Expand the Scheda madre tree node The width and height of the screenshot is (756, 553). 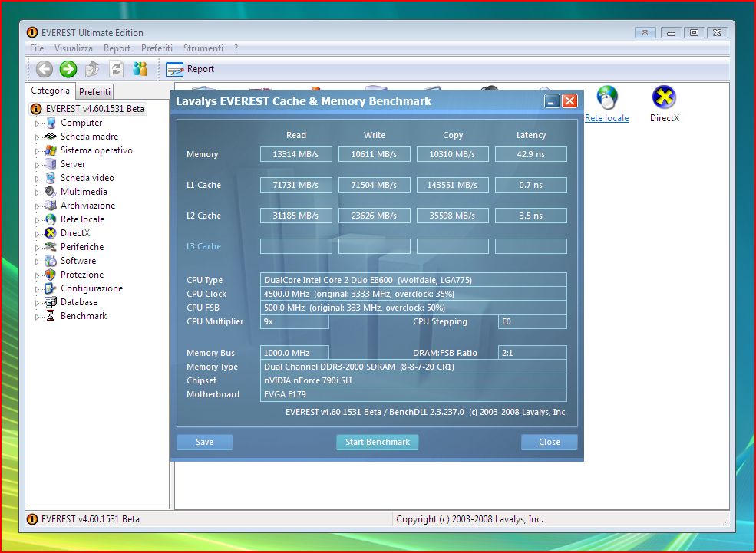pyautogui.click(x=37, y=137)
